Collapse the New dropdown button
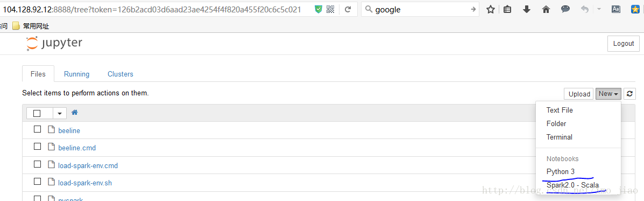The image size is (644, 201). 608,94
